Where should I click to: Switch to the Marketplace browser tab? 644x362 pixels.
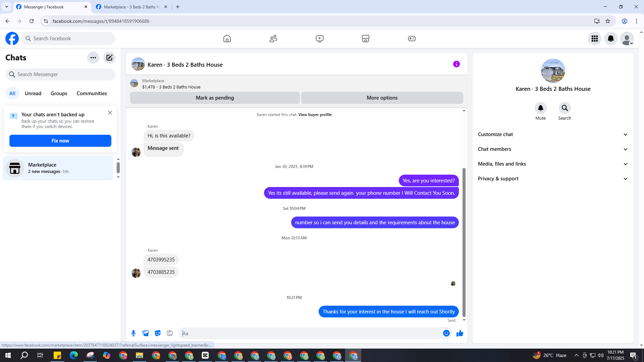pyautogui.click(x=131, y=7)
